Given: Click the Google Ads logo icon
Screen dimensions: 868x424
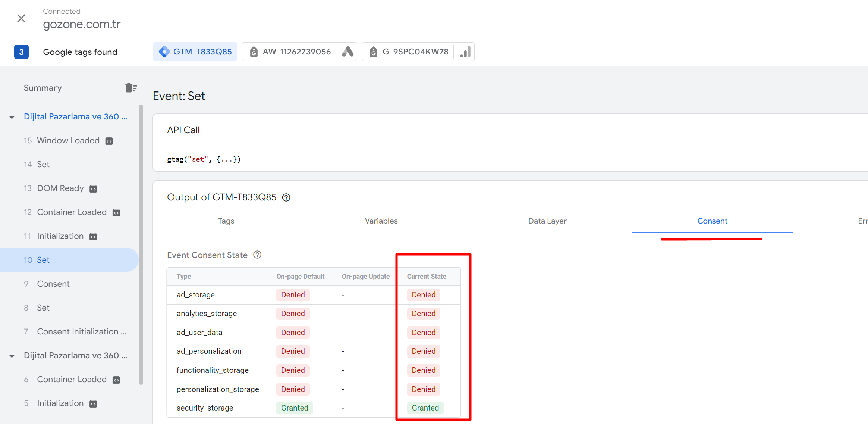Looking at the screenshot, I should 347,52.
